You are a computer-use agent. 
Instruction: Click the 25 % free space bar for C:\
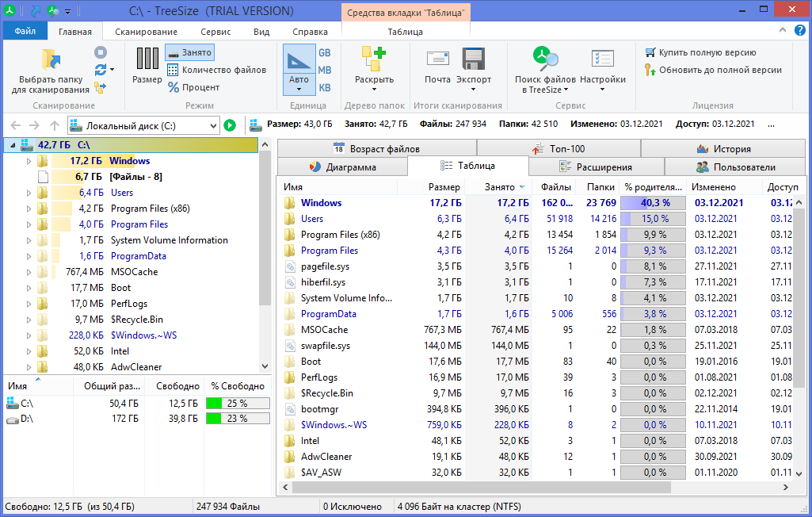coord(238,403)
